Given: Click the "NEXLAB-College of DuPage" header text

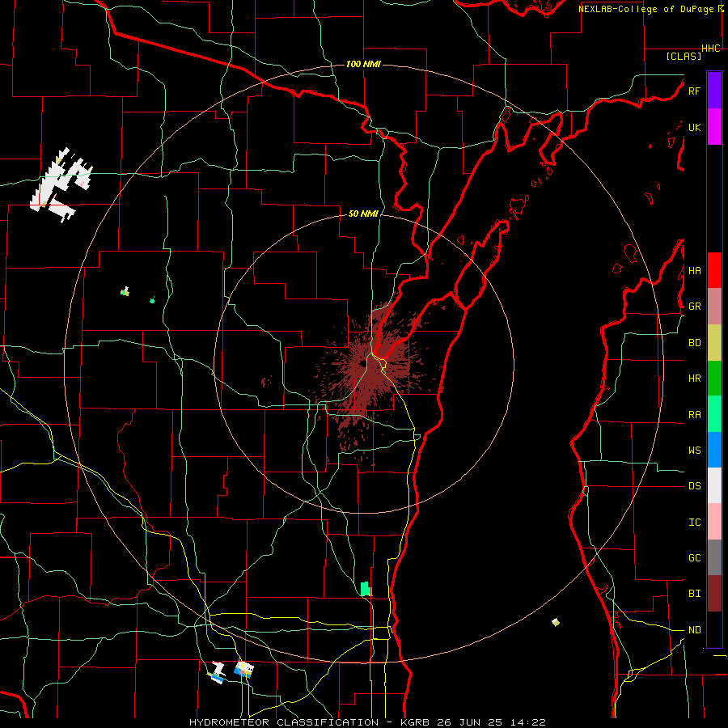Looking at the screenshot, I should 645,9.
